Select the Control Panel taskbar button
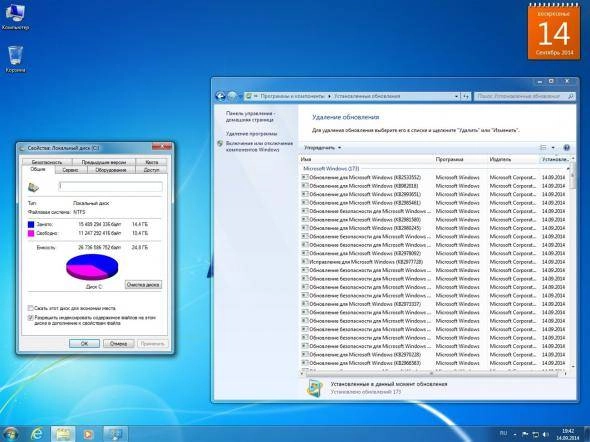 116,434
